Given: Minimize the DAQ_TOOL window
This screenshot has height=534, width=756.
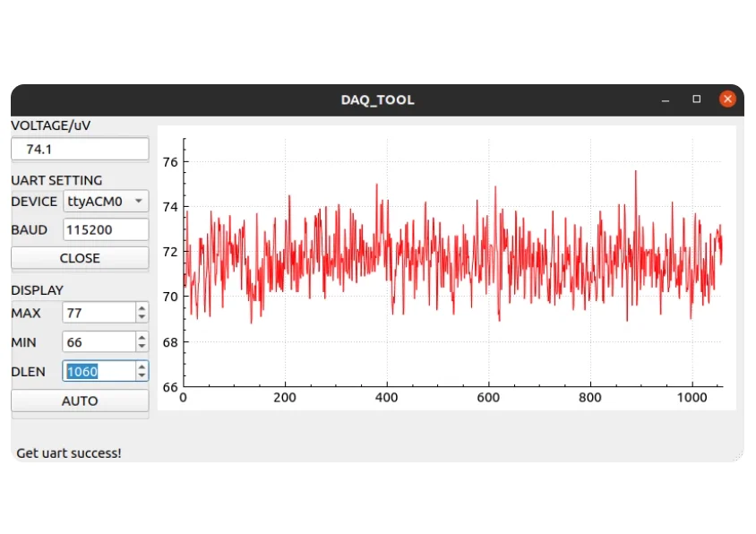Looking at the screenshot, I should tap(666, 99).
